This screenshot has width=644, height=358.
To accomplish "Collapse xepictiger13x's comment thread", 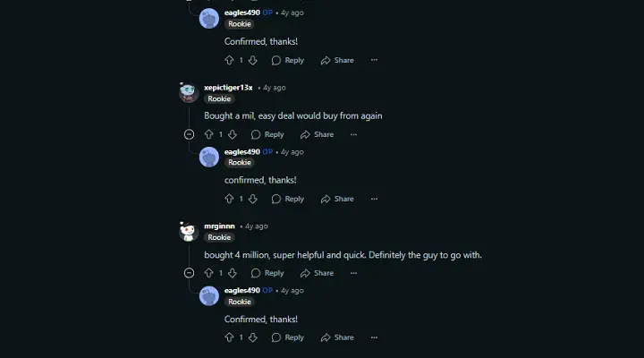I will [x=189, y=134].
